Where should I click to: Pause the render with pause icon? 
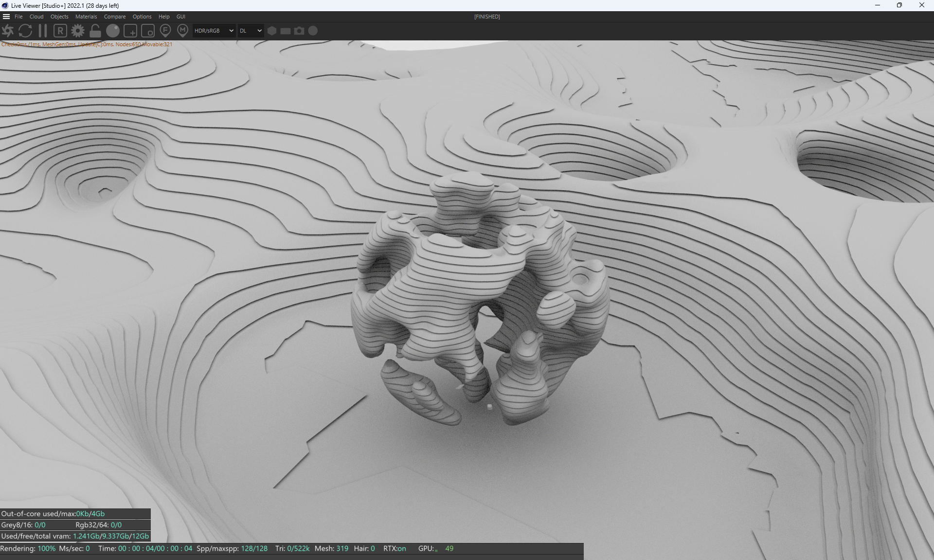pyautogui.click(x=43, y=31)
